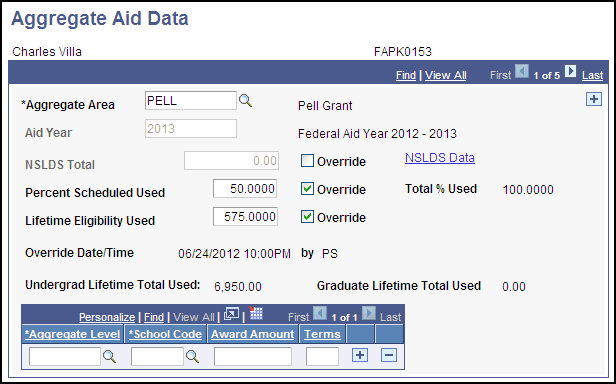Edit Percent Scheduled Used value 50.0000
Screen dimensions: 616x384
(245, 189)
